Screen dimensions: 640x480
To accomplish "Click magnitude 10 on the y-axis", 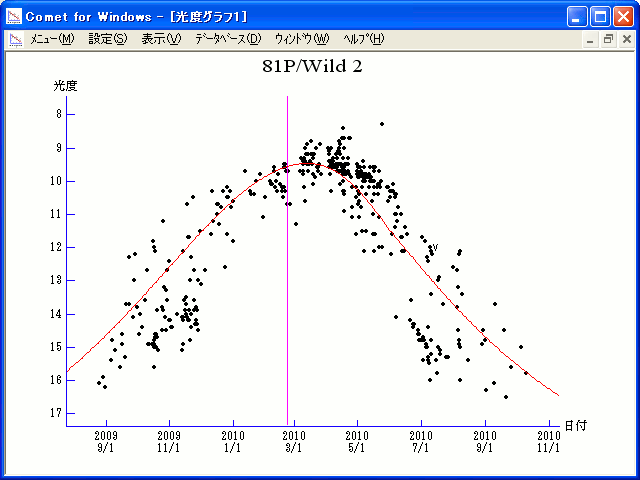I will [x=56, y=181].
